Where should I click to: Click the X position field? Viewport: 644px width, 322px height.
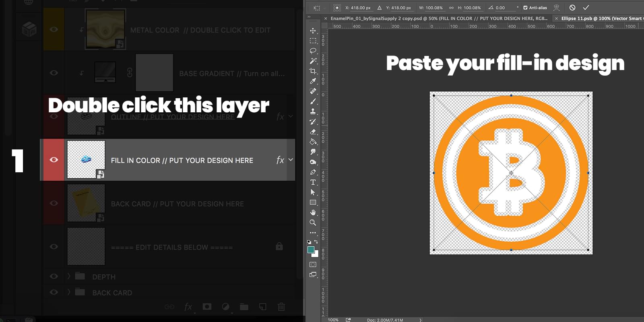tap(361, 8)
